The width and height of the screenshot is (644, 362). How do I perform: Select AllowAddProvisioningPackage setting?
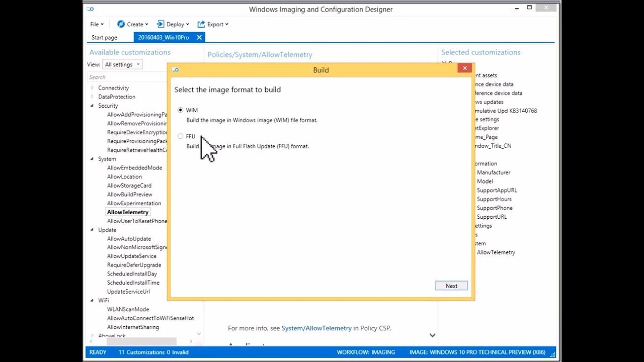pos(137,115)
